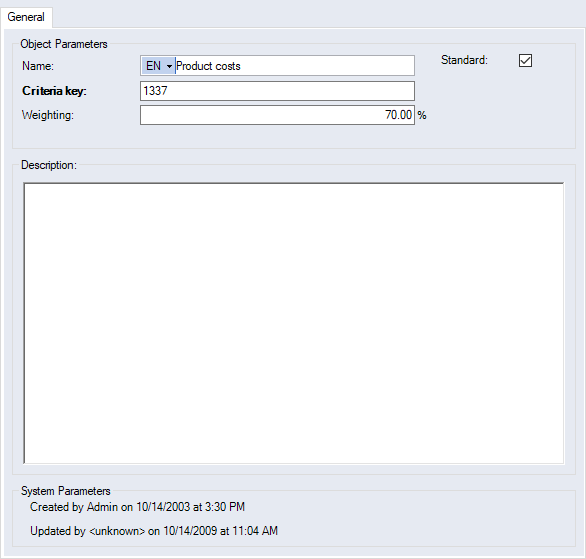Switch to the General tab
Screen dimensions: 586x559
click(26, 17)
